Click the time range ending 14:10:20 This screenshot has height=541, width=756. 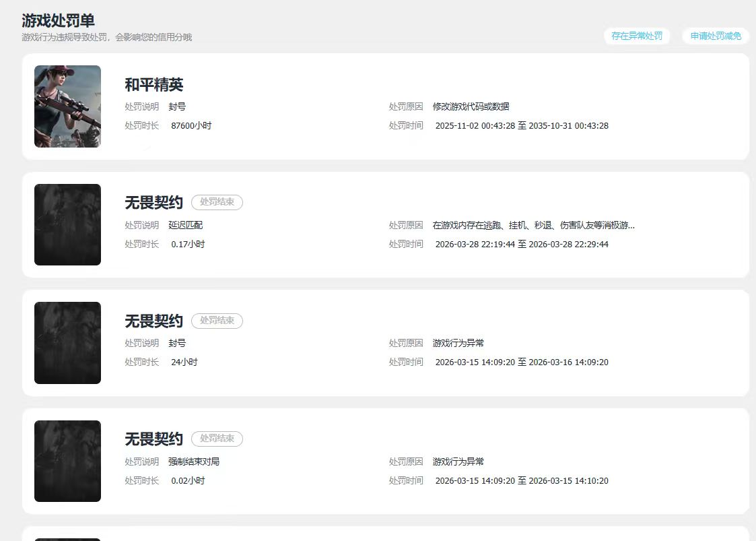pyautogui.click(x=522, y=480)
